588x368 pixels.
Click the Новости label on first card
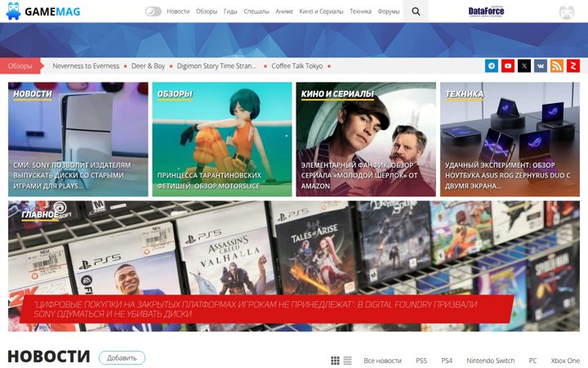tap(33, 94)
